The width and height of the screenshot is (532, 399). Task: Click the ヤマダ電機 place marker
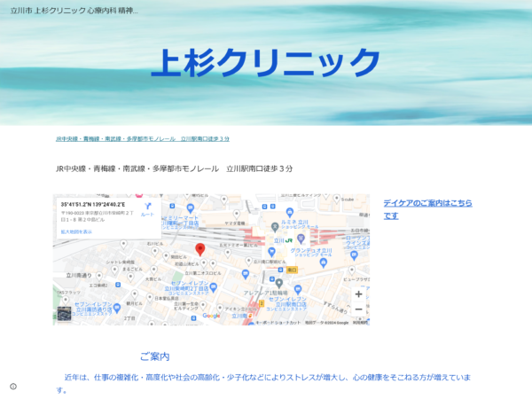coord(237,214)
